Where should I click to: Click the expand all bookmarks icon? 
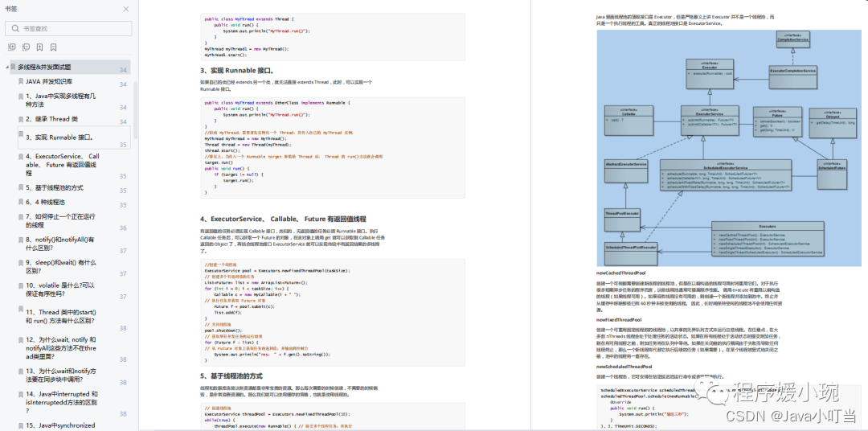[12, 47]
